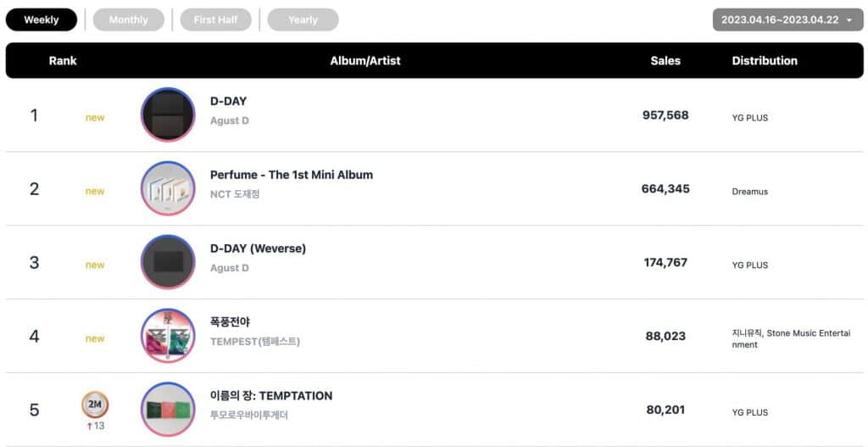The width and height of the screenshot is (868, 447).
Task: Click the Perfume mini album cover
Action: [x=167, y=188]
